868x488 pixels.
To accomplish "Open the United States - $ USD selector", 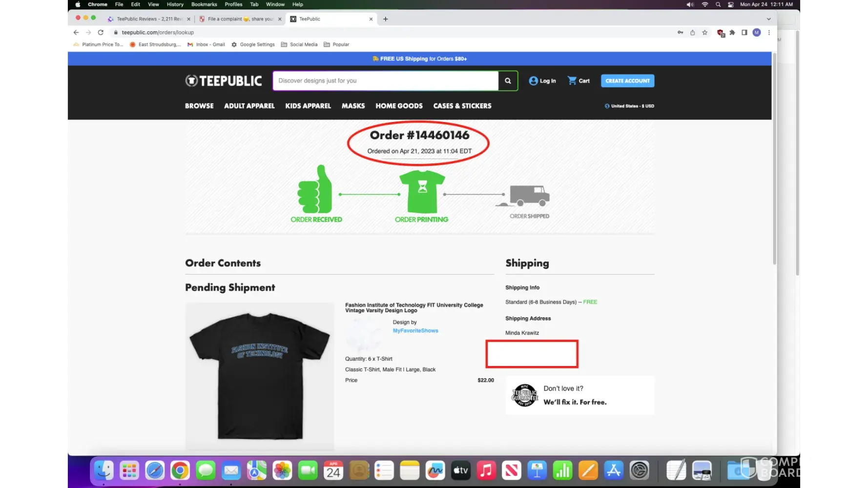I will 629,106.
